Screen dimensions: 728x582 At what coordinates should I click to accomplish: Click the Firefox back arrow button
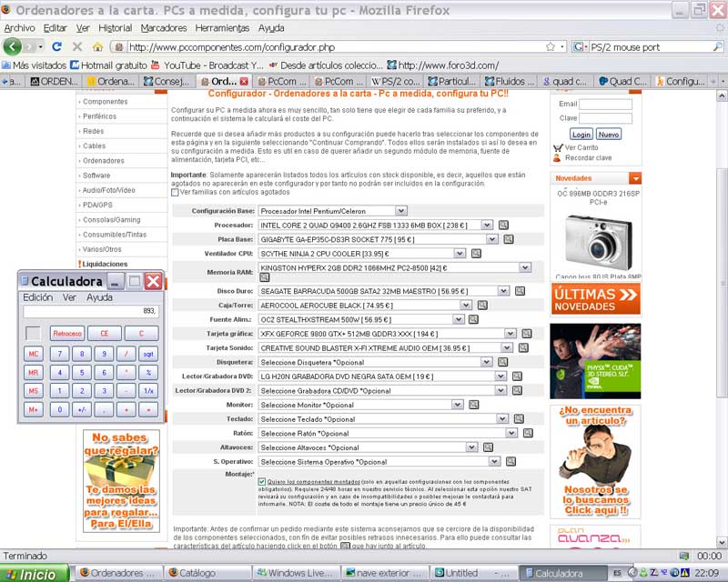tap(13, 46)
